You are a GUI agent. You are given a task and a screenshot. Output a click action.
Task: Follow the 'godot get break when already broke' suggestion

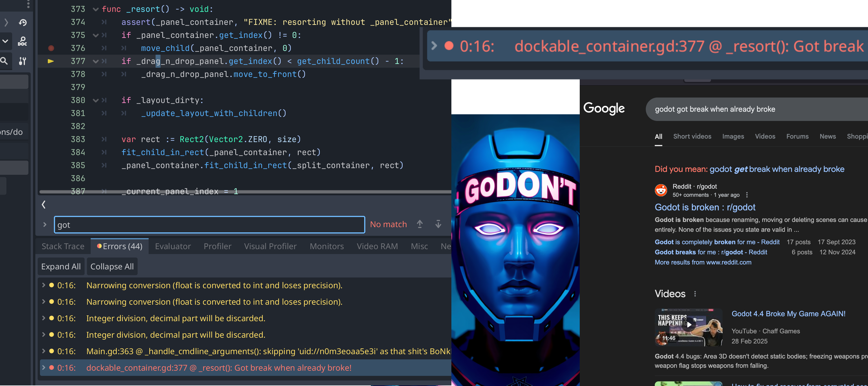click(777, 169)
